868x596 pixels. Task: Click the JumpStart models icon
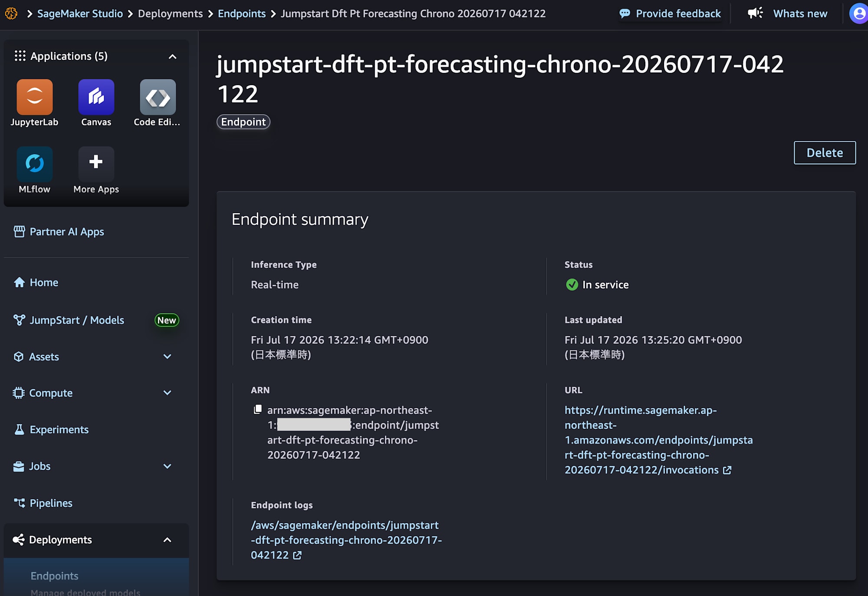click(19, 320)
